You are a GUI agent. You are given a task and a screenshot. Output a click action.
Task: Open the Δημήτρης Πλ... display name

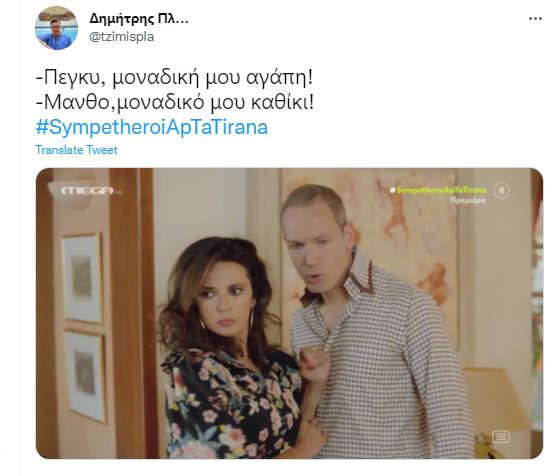(x=139, y=18)
